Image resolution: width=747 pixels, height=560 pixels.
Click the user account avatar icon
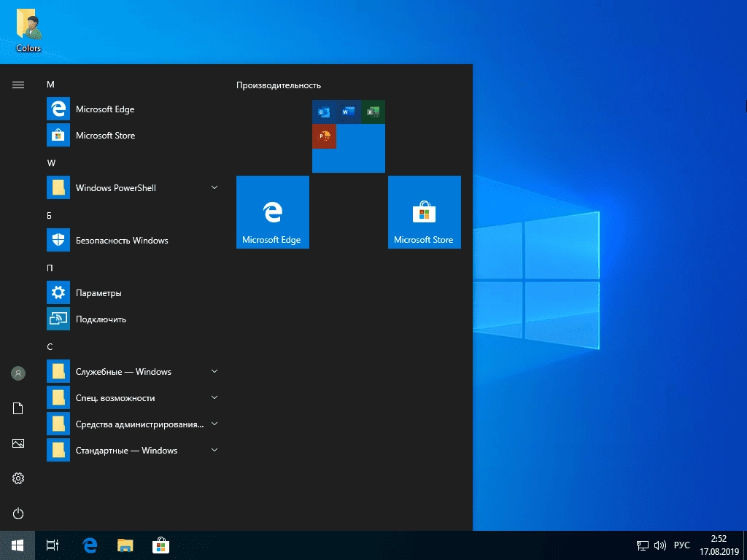pyautogui.click(x=18, y=373)
